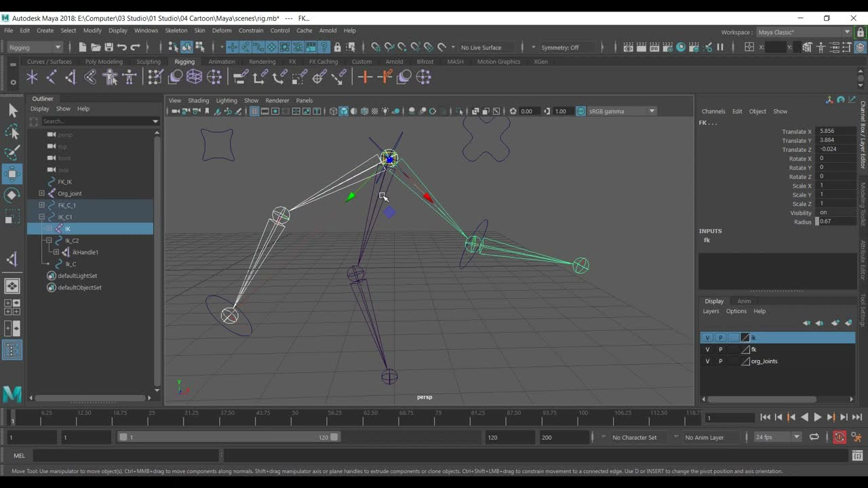Image resolution: width=868 pixels, height=488 pixels.
Task: Open the Channel Box Channels menu
Action: 713,111
